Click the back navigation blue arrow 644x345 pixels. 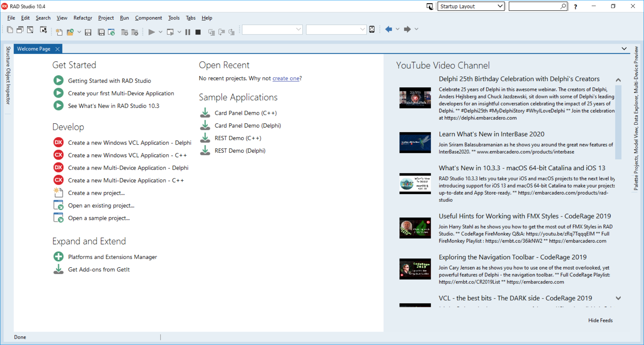point(389,29)
